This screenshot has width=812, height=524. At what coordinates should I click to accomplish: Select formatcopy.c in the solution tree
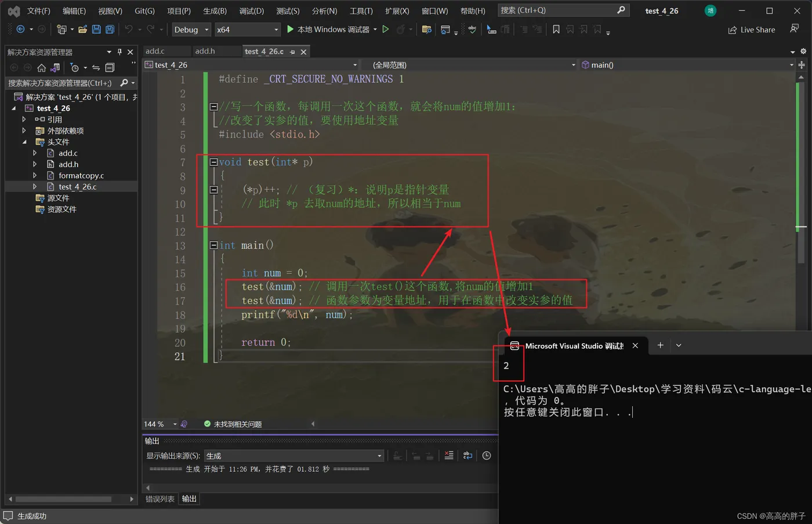click(81, 175)
